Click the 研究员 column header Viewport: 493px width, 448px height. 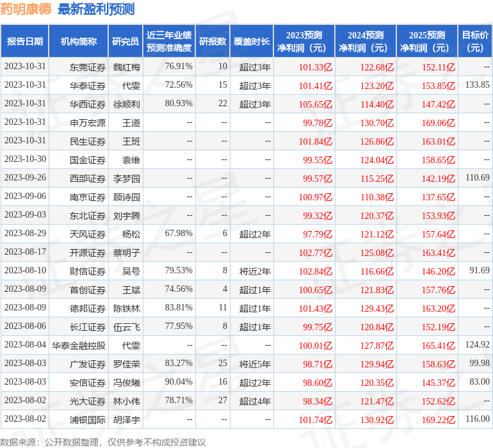click(x=125, y=41)
